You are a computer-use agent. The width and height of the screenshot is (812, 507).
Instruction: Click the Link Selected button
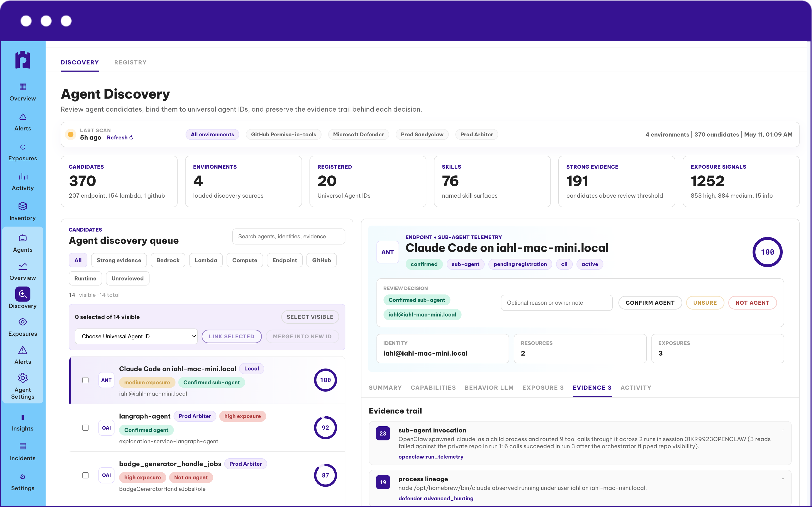coord(232,336)
